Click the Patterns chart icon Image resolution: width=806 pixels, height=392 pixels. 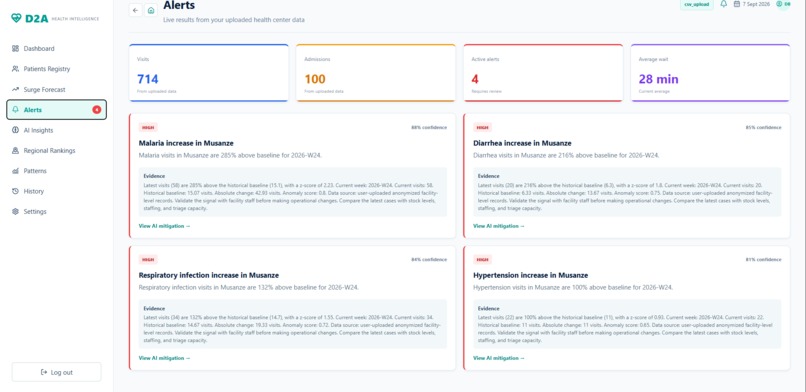[15, 171]
